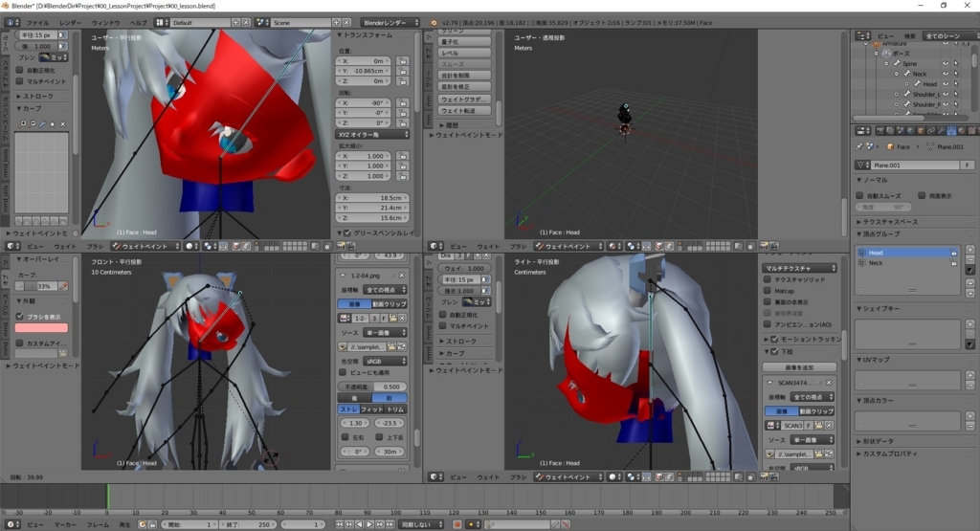
Task: Click the dimension X 18.5cm field
Action: [x=373, y=198]
